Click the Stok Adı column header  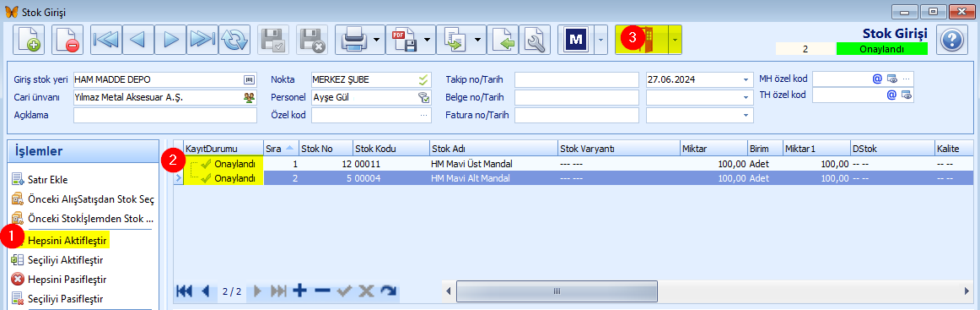493,149
